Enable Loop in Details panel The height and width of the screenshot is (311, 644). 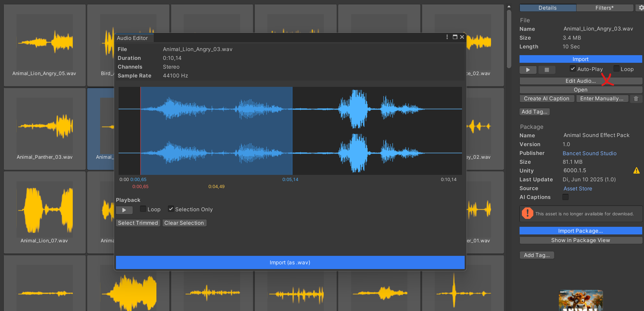pos(616,69)
